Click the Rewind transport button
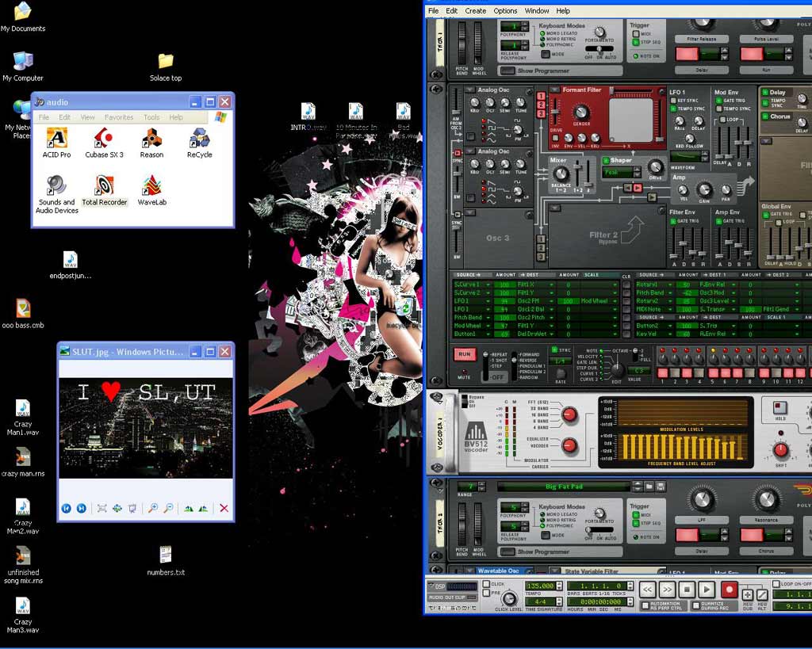Screen dimensions: 812x649 point(647,590)
